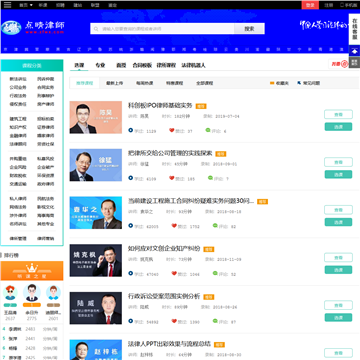The height and width of the screenshot is (360, 360).
Task: Select the 每周热课 sub-tab
Action: pos(144,83)
